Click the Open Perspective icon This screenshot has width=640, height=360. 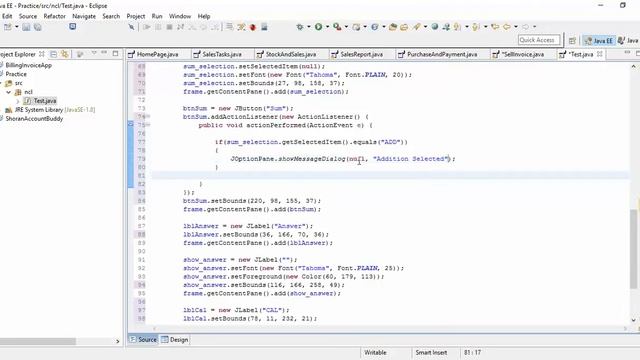click(x=572, y=40)
